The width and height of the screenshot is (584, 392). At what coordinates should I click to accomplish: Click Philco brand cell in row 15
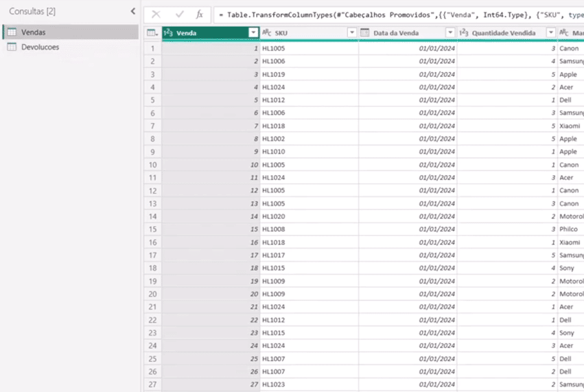point(570,229)
